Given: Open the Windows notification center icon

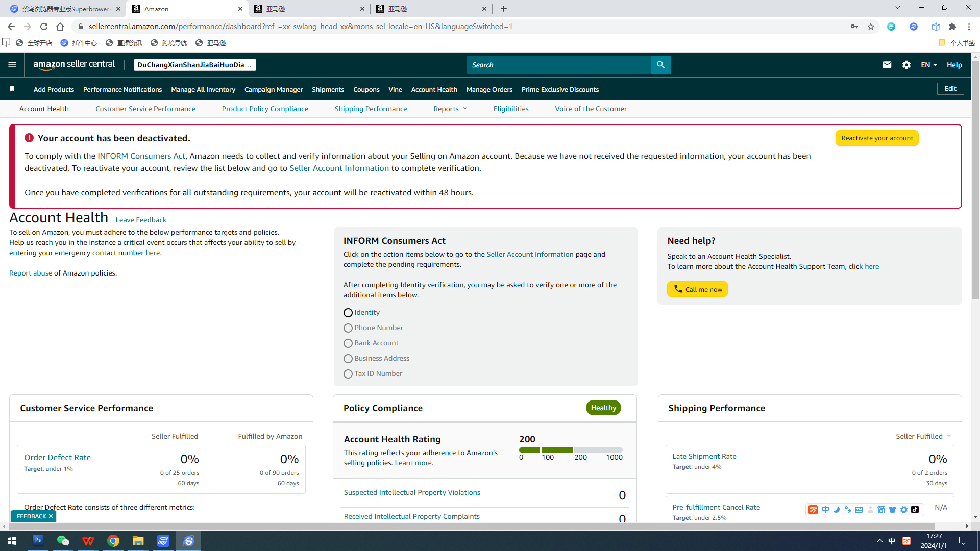Looking at the screenshot, I should (x=963, y=541).
